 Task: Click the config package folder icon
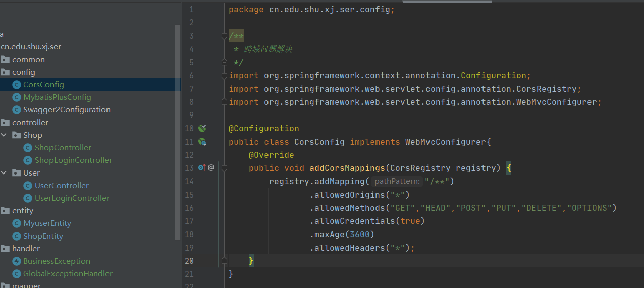[x=5, y=72]
